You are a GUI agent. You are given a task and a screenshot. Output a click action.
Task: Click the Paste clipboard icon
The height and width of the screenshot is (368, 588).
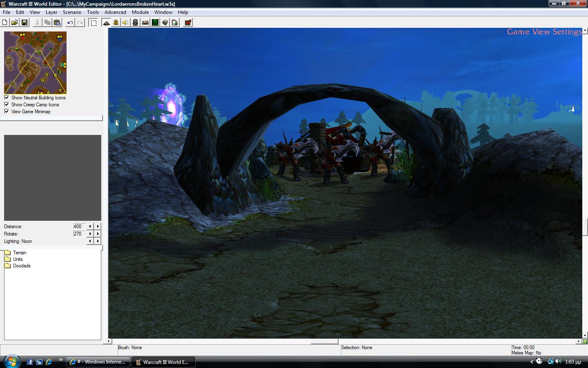[x=57, y=22]
